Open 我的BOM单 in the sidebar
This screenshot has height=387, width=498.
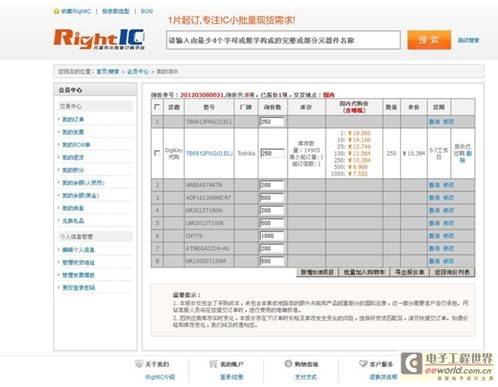pyautogui.click(x=76, y=145)
